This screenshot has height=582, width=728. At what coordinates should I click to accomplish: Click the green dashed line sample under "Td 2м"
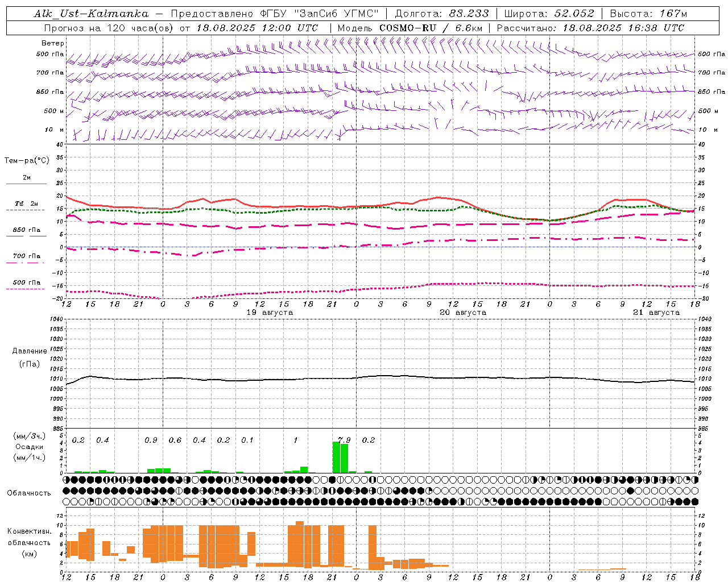coord(25,210)
